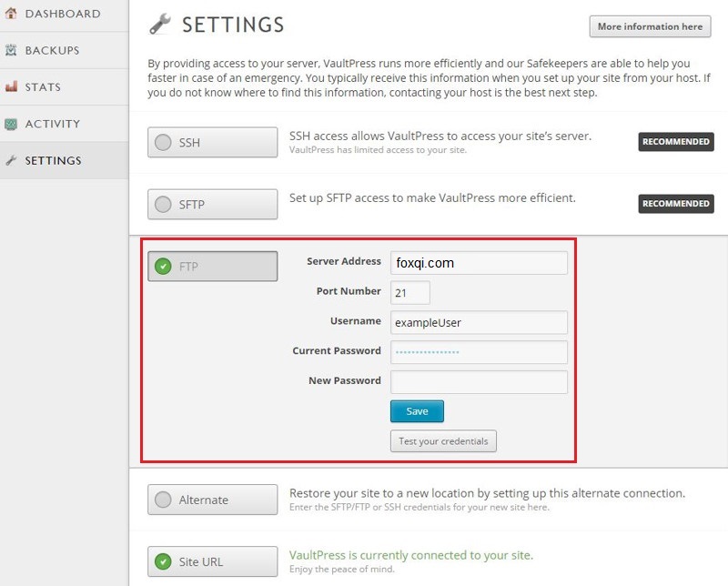Enable the SFTP connection option
The width and height of the screenshot is (728, 586).
click(211, 204)
